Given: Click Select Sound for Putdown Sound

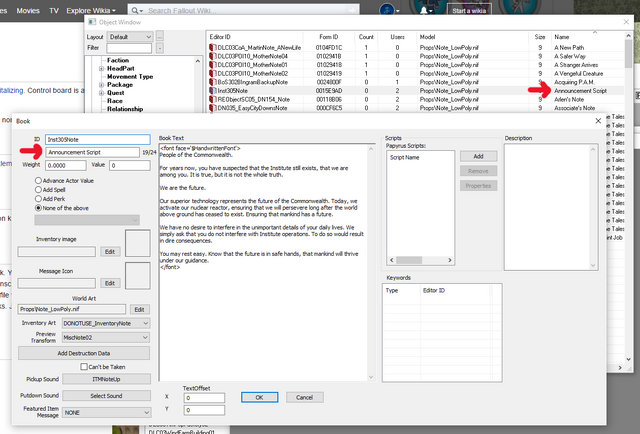Looking at the screenshot, I should tap(106, 396).
